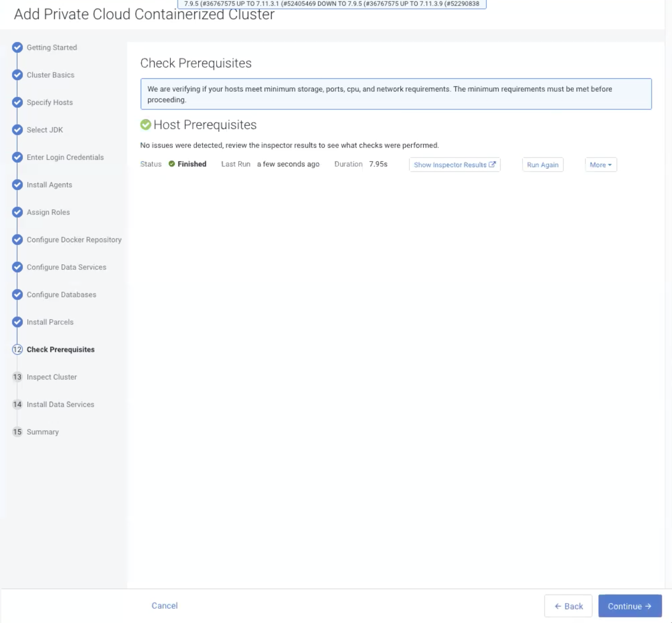Click the Last Run label
672x623 pixels.
click(x=236, y=164)
